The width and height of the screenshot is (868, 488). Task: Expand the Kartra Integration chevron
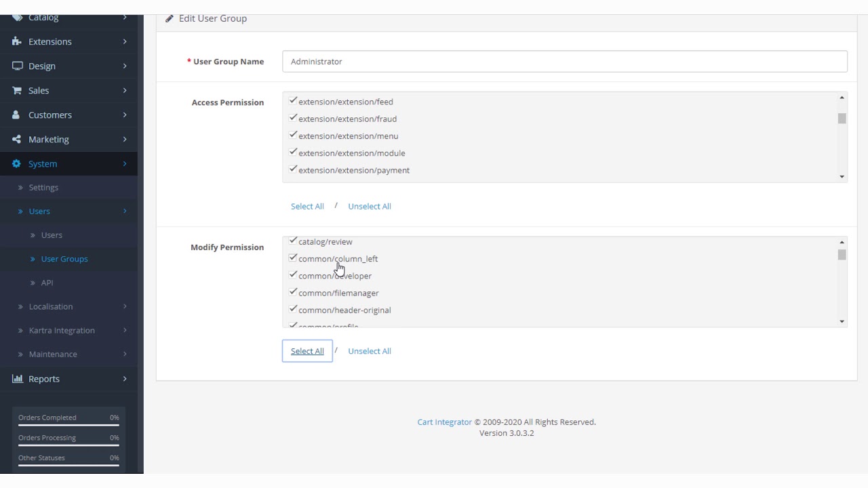click(x=125, y=330)
